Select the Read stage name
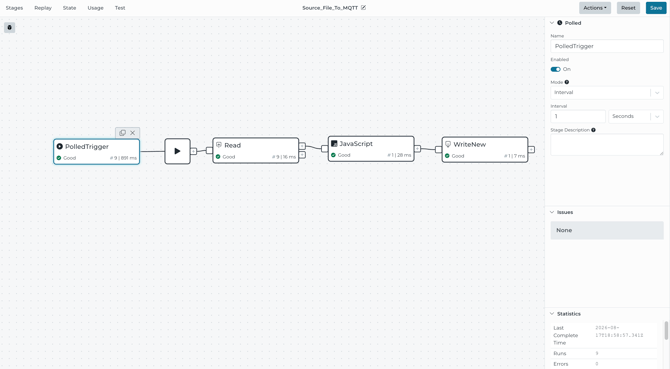This screenshot has height=369, width=670. [232, 145]
